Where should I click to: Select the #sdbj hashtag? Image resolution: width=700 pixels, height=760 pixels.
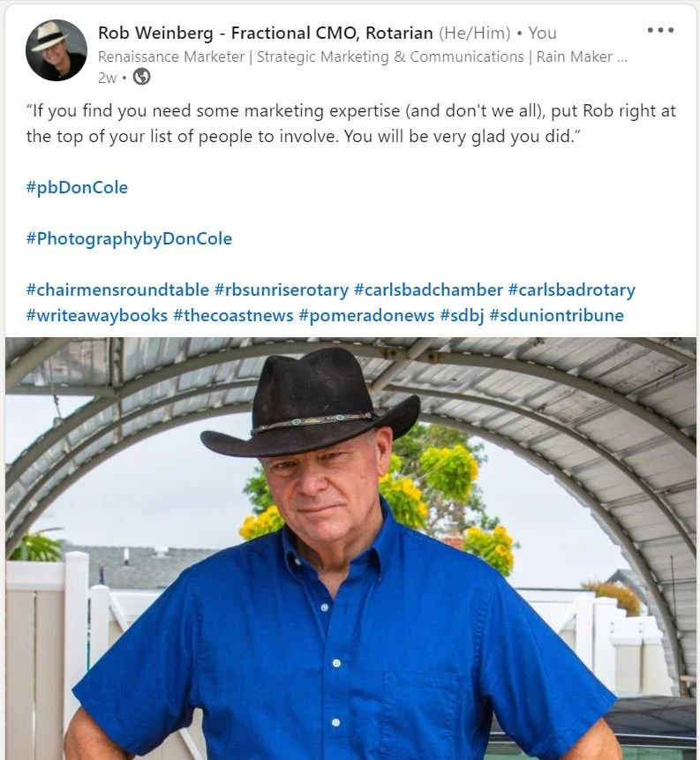pos(462,315)
